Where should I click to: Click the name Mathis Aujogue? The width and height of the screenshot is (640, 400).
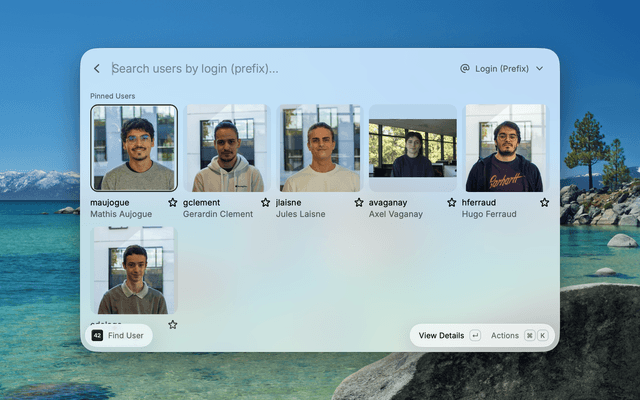[x=121, y=214]
